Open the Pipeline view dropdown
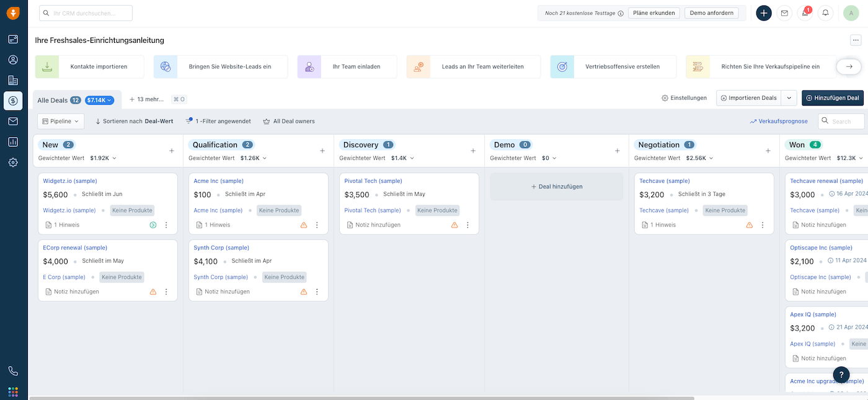 [x=61, y=121]
